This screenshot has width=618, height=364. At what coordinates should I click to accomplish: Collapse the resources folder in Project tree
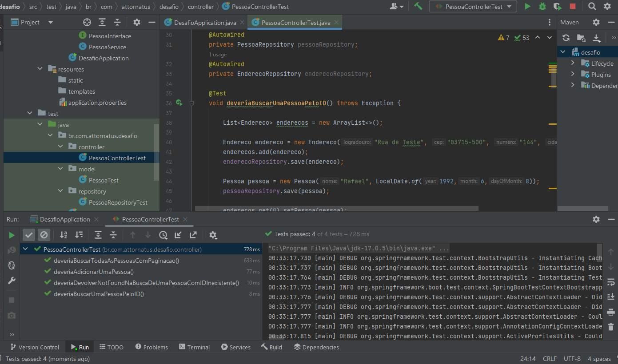coord(40,69)
